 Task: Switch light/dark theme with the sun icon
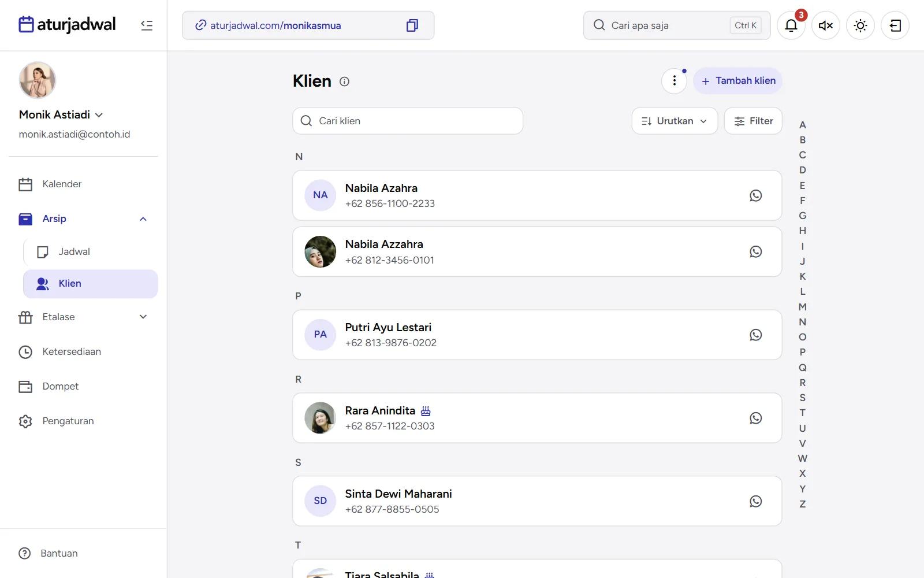coord(860,25)
